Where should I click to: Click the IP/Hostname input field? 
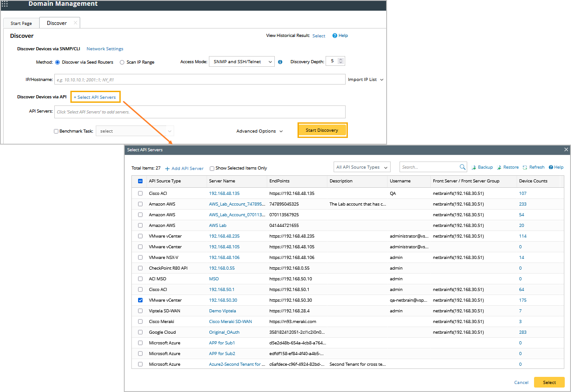pyautogui.click(x=200, y=80)
